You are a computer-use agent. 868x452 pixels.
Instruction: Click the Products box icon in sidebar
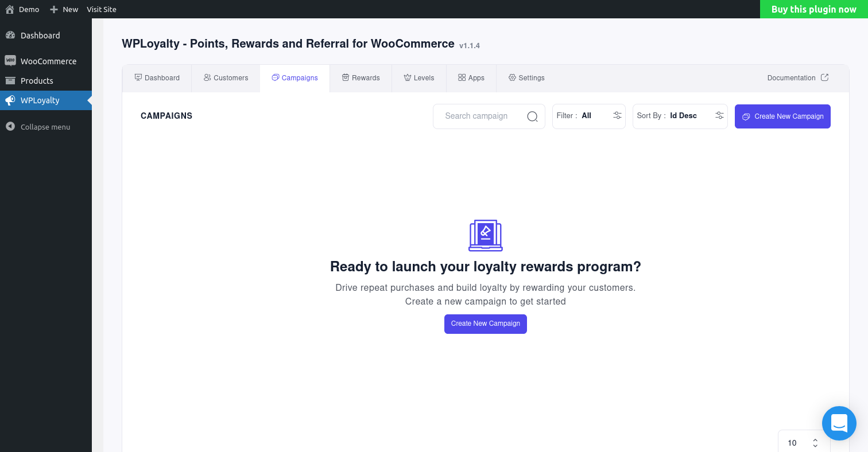[10, 80]
